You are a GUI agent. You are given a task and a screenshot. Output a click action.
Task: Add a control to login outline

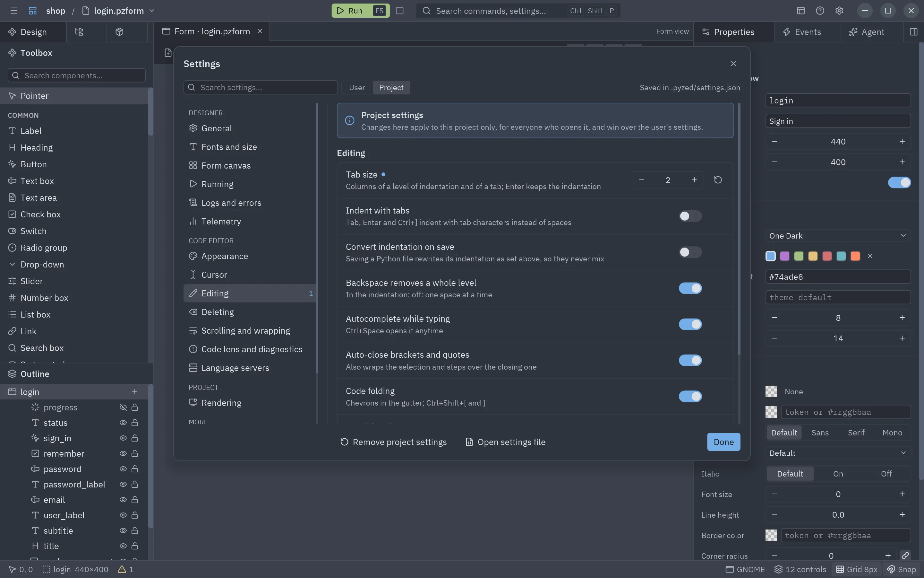pos(134,392)
